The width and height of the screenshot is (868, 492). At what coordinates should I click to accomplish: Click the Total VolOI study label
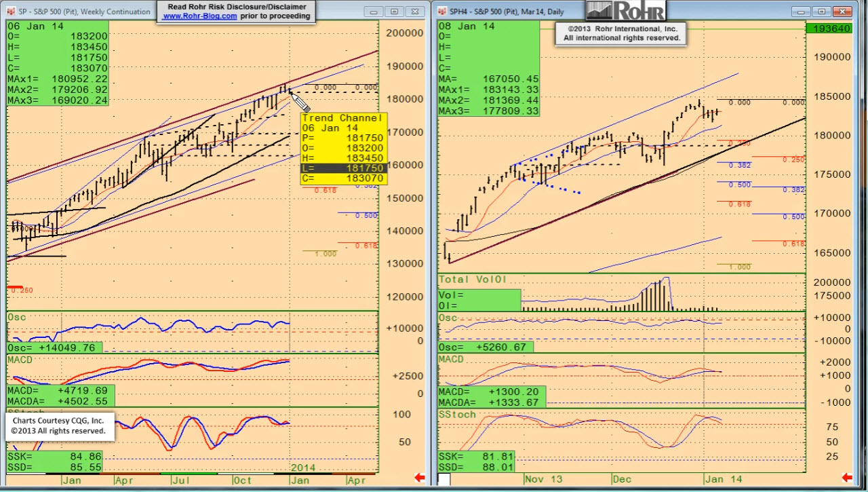point(473,279)
